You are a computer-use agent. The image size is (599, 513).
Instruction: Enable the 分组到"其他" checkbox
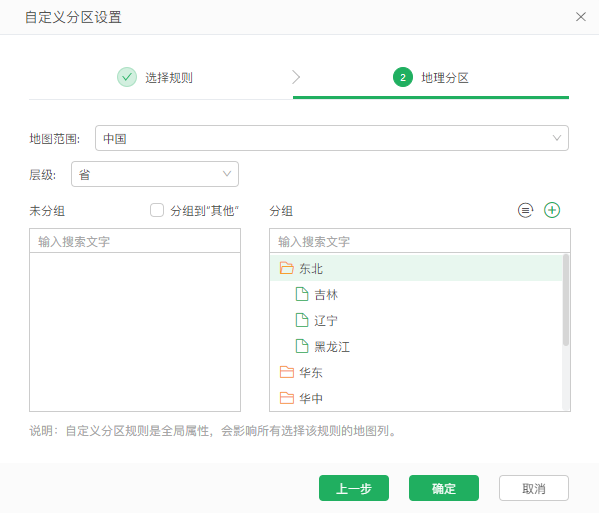(x=157, y=210)
